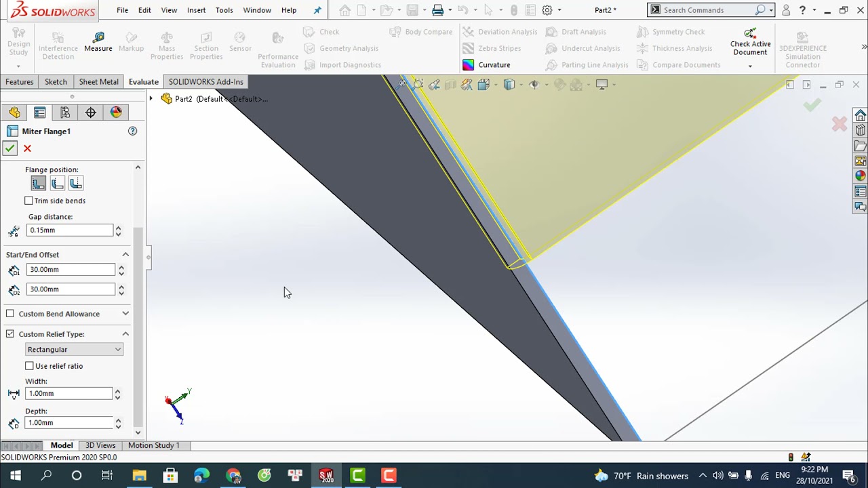The width and height of the screenshot is (868, 488).
Task: Click the relief Width input field
Action: 68,393
